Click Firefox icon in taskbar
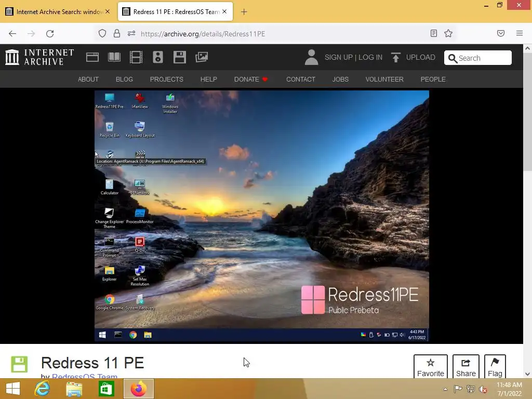The height and width of the screenshot is (399, 532). pyautogui.click(x=138, y=389)
